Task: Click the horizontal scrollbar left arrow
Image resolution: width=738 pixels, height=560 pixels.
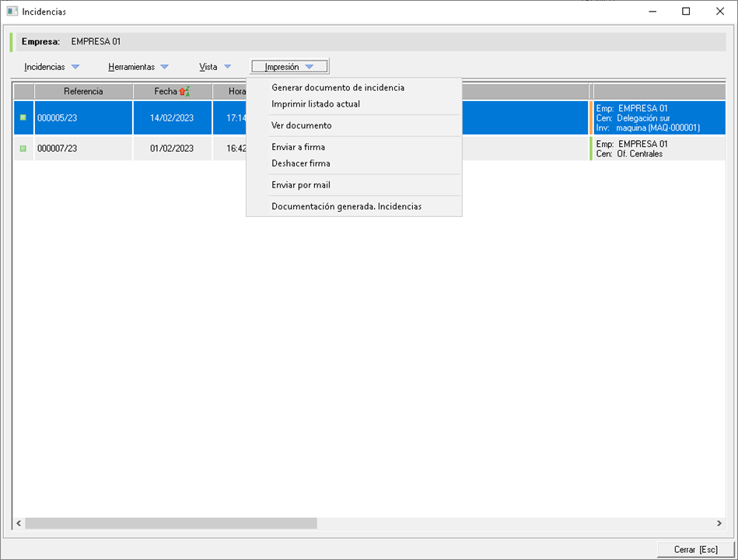Action: click(x=19, y=523)
